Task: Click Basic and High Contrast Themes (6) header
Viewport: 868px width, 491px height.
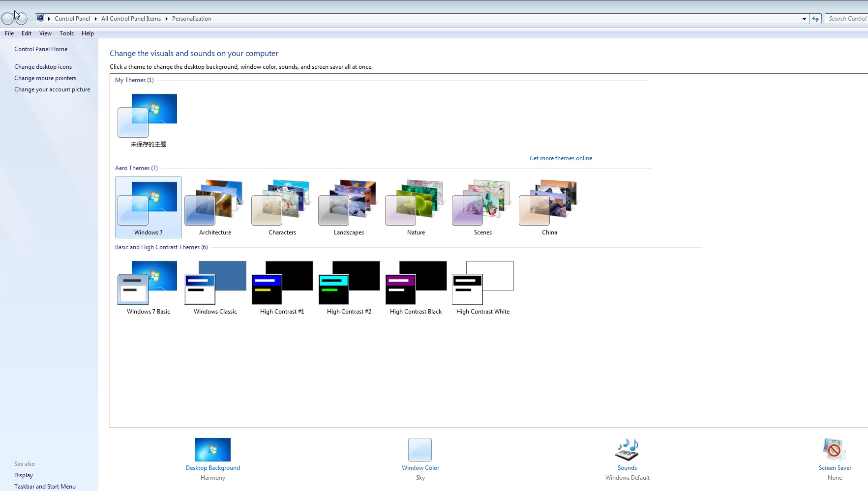Action: point(161,247)
